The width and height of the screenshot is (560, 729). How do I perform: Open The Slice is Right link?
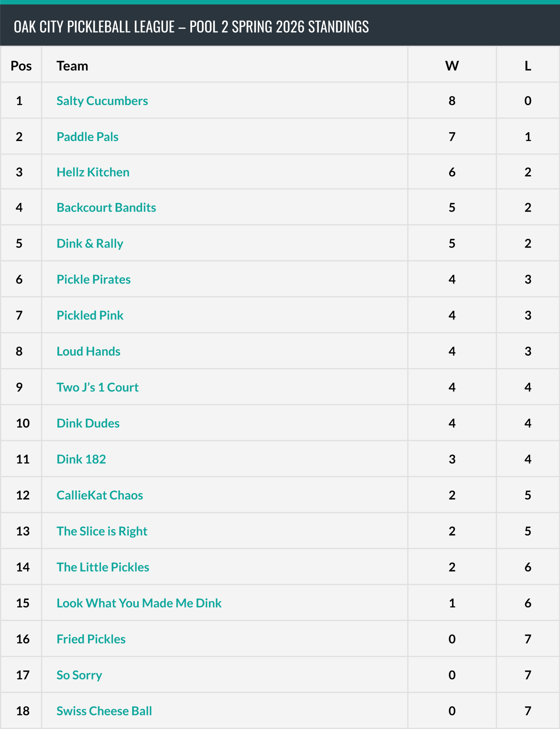tap(102, 531)
